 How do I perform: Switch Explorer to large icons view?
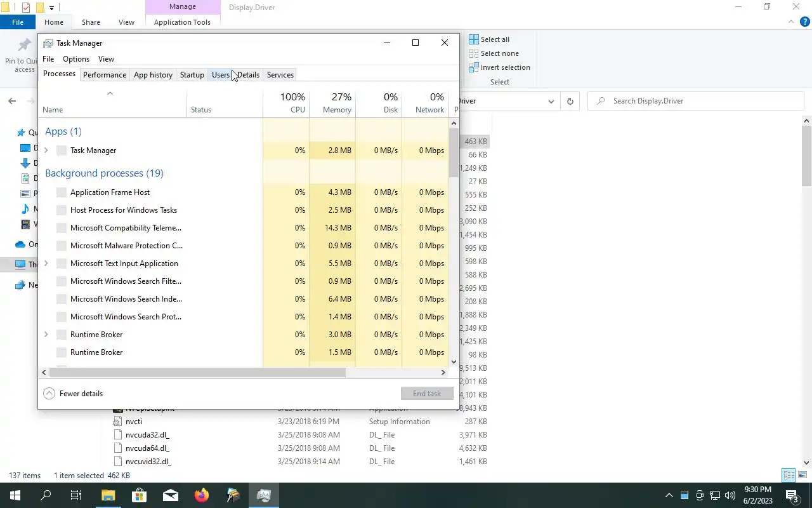(x=803, y=475)
